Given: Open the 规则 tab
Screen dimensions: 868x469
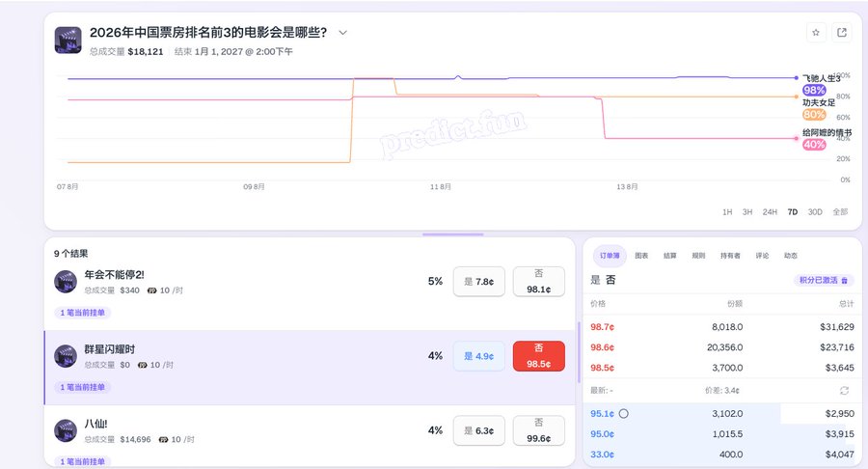Looking at the screenshot, I should click(x=698, y=256).
